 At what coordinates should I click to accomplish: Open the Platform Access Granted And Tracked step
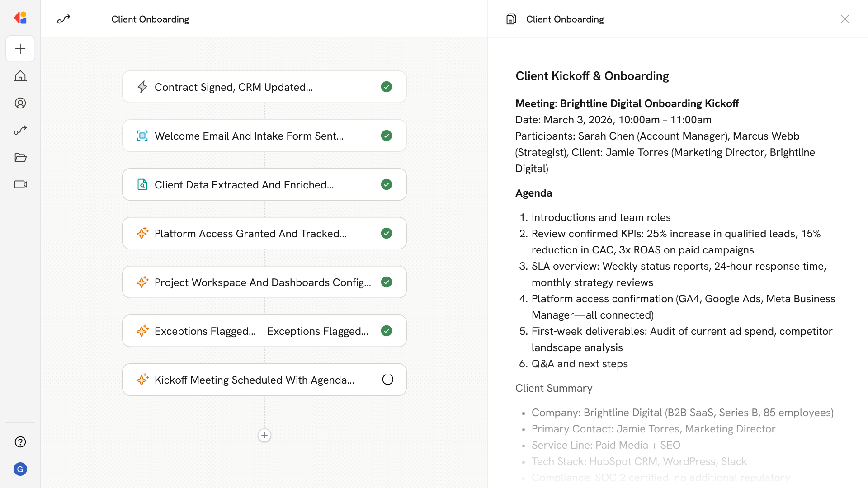click(250, 234)
